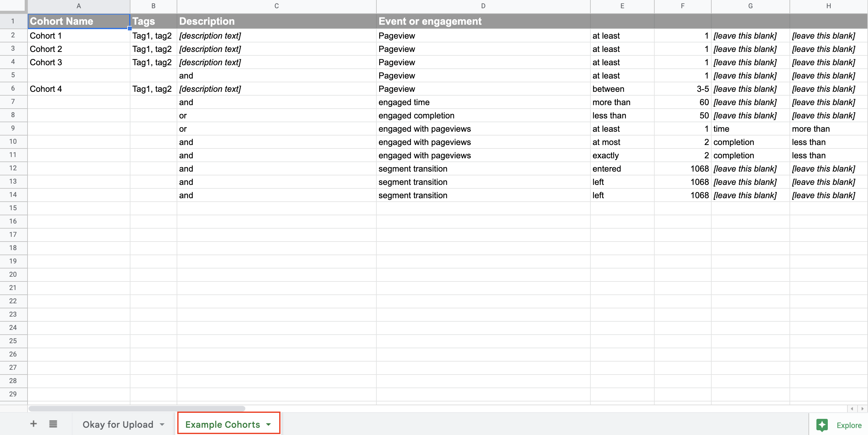Click the horizontal scrollbar thumb

(136, 408)
